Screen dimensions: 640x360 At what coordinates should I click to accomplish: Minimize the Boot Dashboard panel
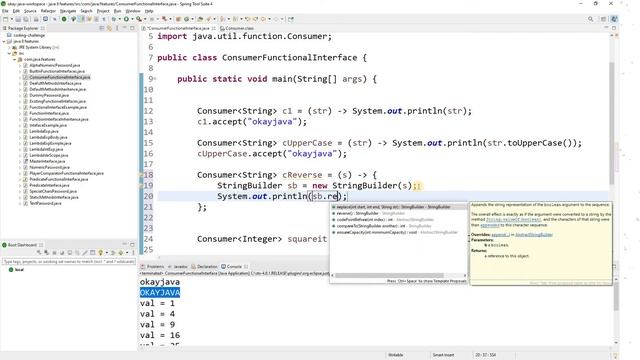[x=125, y=245]
